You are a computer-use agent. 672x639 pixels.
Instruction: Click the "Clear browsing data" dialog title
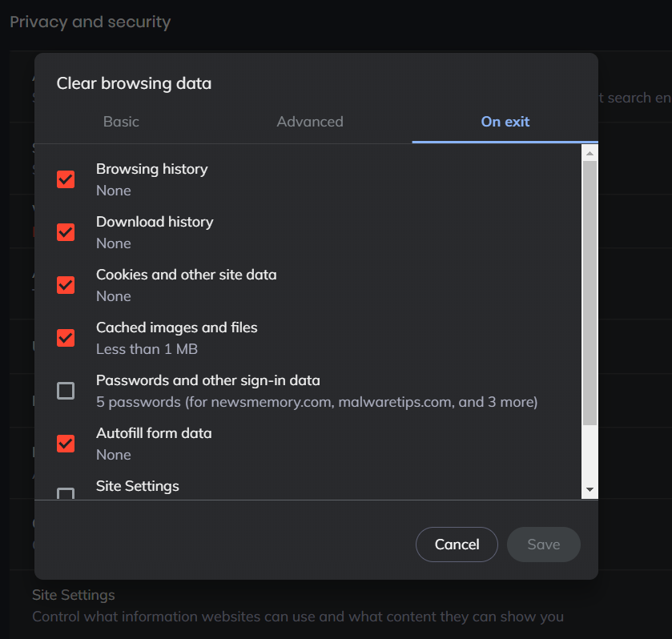(134, 83)
